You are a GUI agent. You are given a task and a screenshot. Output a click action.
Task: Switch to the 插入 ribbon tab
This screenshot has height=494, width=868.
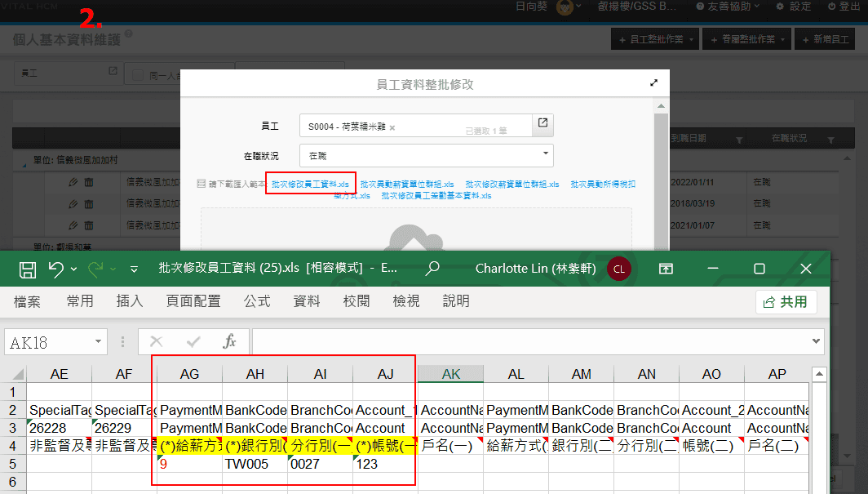[130, 301]
